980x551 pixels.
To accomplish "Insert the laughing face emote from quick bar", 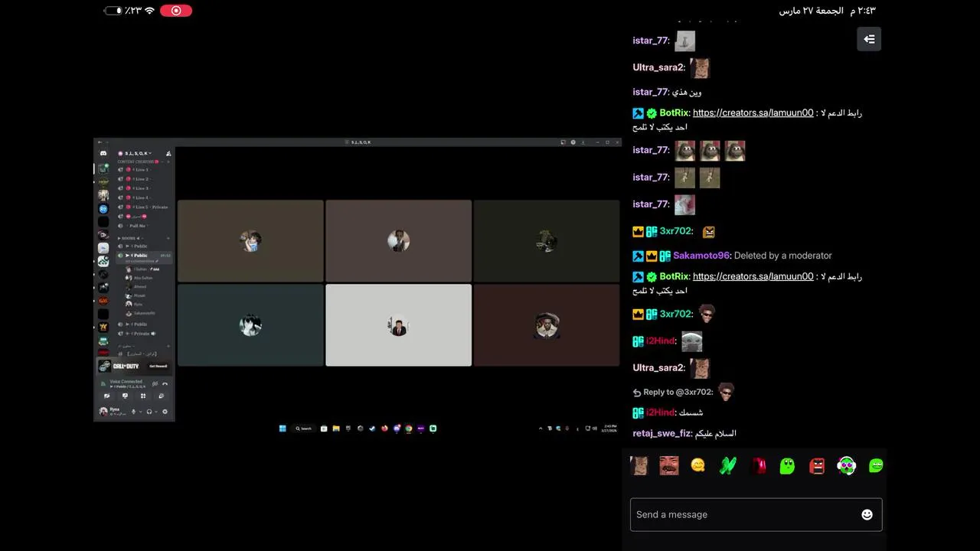I will point(669,465).
